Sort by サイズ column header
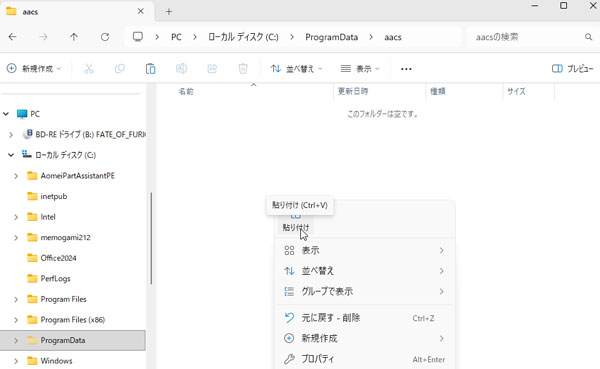The height and width of the screenshot is (369, 600). click(x=516, y=91)
